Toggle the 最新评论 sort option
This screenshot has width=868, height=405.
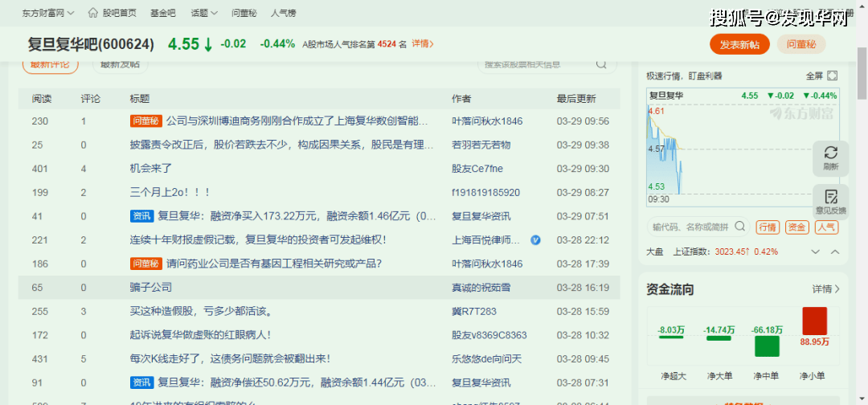(x=50, y=64)
